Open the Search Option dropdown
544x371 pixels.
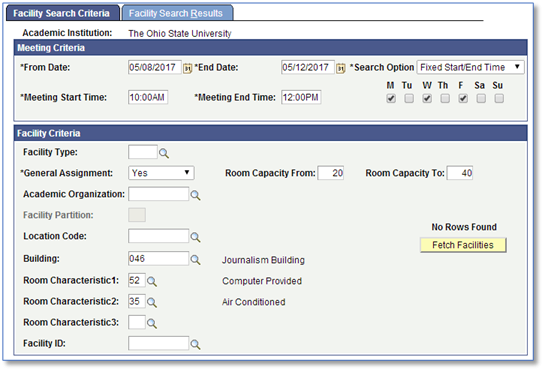[470, 67]
